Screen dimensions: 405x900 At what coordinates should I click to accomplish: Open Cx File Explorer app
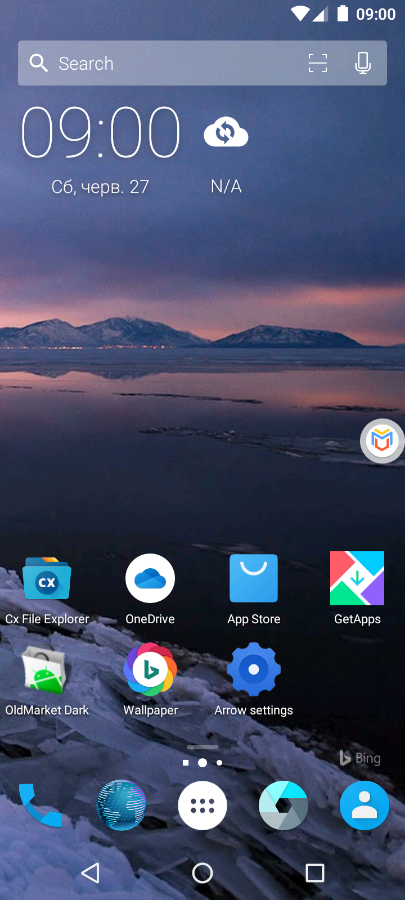[x=47, y=580]
